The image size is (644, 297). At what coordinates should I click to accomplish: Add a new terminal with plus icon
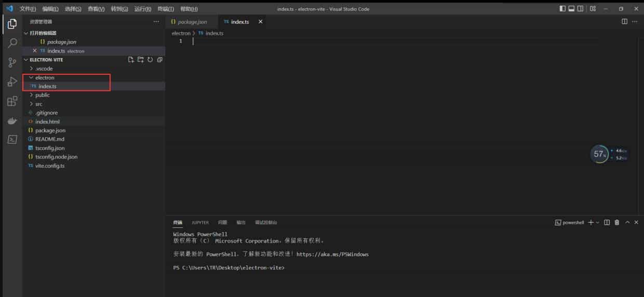(x=590, y=222)
